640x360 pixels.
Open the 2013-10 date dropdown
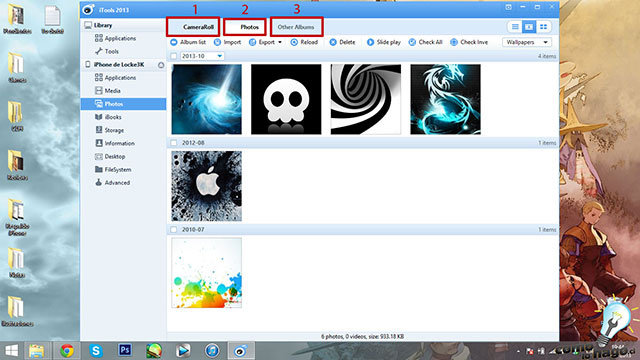202,56
